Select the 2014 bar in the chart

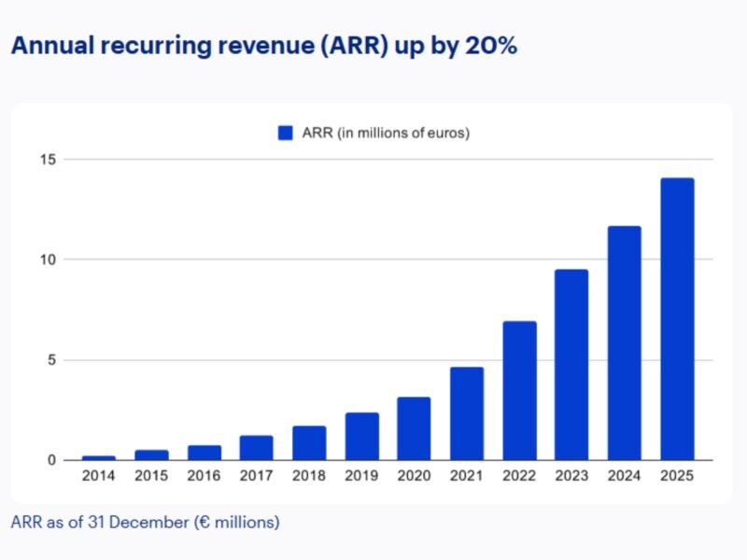click(99, 458)
